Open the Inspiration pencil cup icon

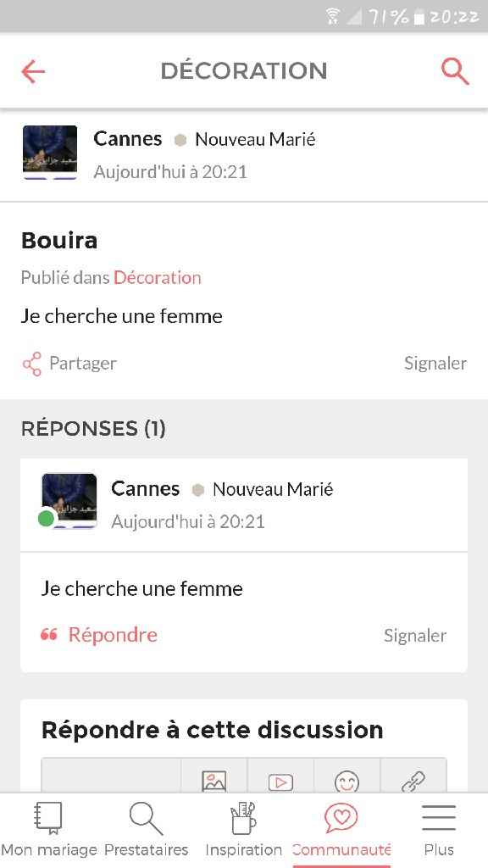pyautogui.click(x=243, y=818)
